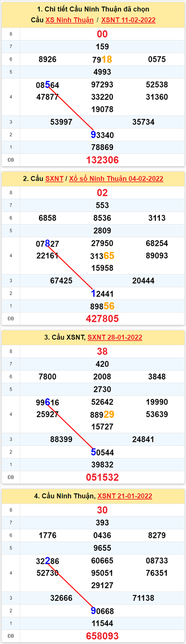Select seventh prize number 393
This screenshot has height=644, width=186.
102,522
